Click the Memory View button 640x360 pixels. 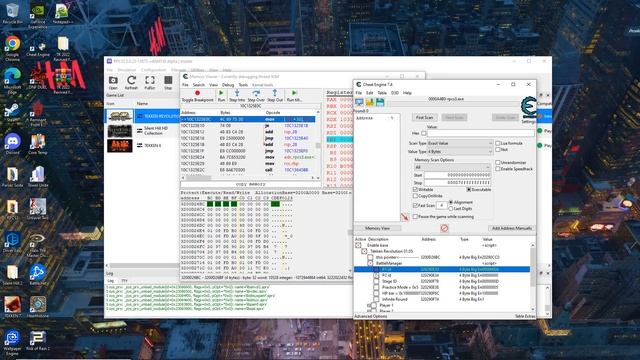[377, 228]
